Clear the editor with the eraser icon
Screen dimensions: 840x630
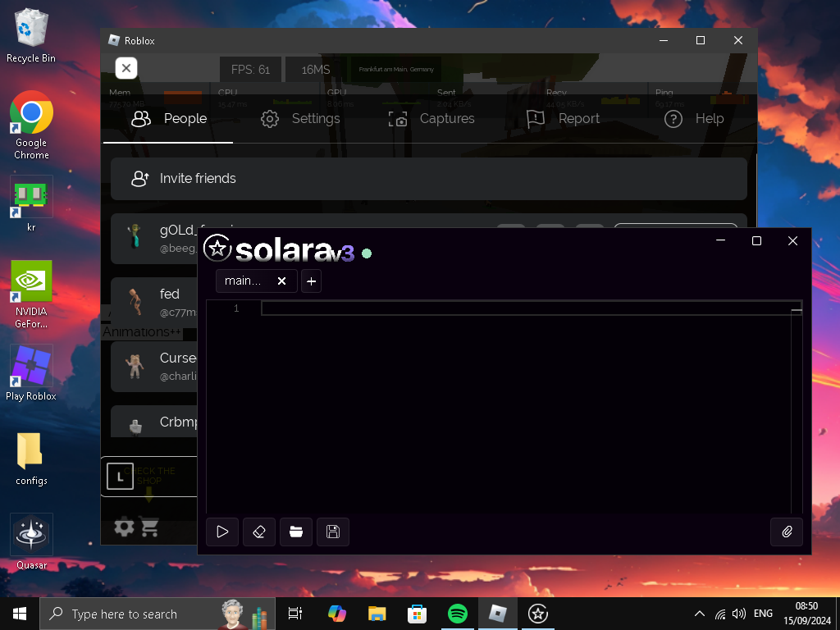click(259, 532)
